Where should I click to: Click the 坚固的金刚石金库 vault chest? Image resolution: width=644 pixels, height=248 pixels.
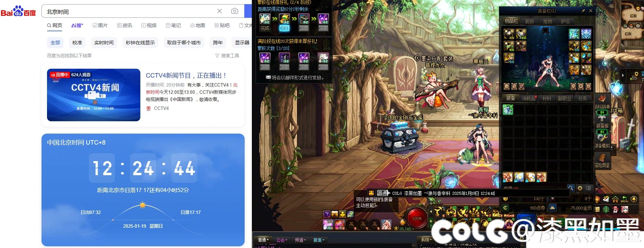tap(400, 137)
